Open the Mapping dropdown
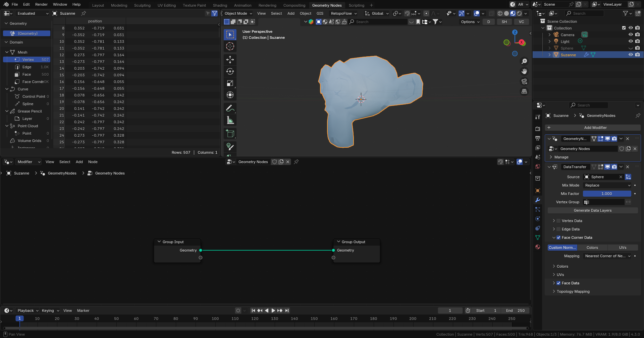This screenshot has width=644, height=338. (607, 256)
